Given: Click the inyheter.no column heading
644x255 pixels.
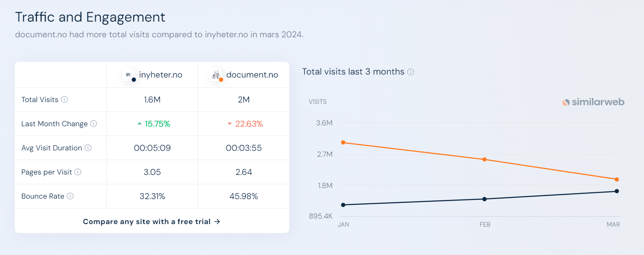Looking at the screenshot, I should tap(160, 75).
